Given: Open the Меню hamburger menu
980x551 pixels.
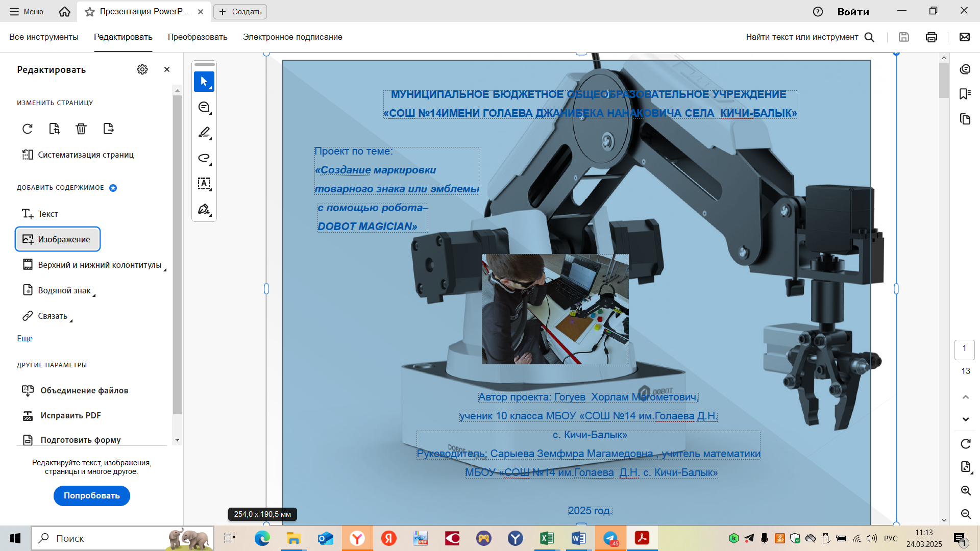Looking at the screenshot, I should pos(27,12).
